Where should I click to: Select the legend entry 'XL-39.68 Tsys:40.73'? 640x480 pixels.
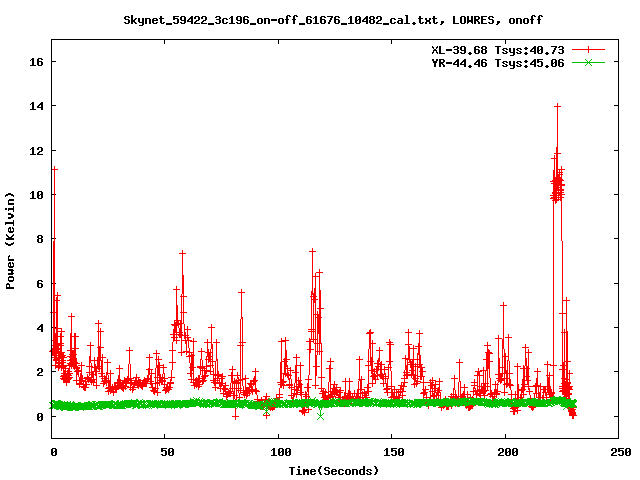click(498, 50)
